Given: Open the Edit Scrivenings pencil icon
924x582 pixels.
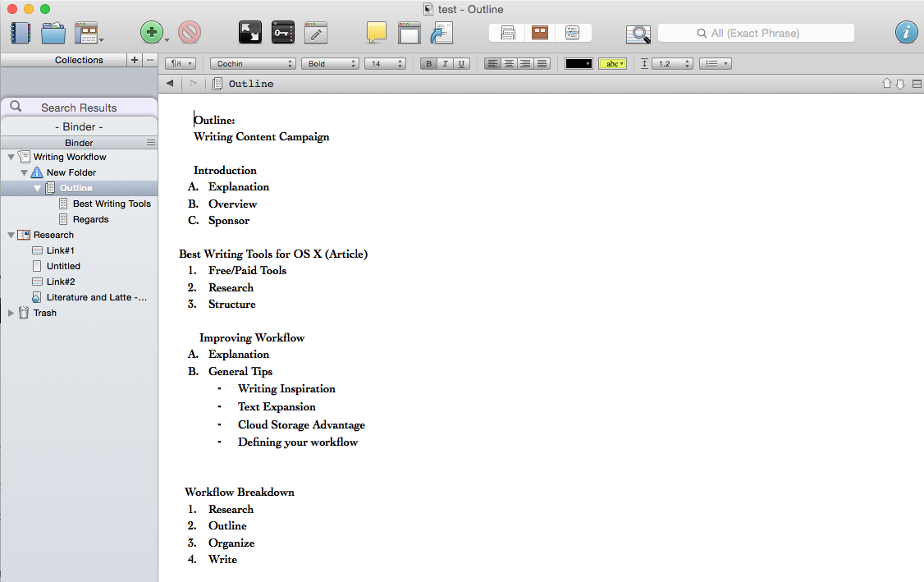Looking at the screenshot, I should point(316,33).
